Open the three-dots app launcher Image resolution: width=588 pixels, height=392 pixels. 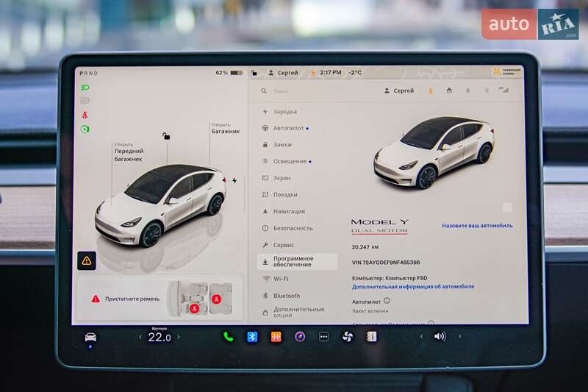pyautogui.click(x=323, y=337)
